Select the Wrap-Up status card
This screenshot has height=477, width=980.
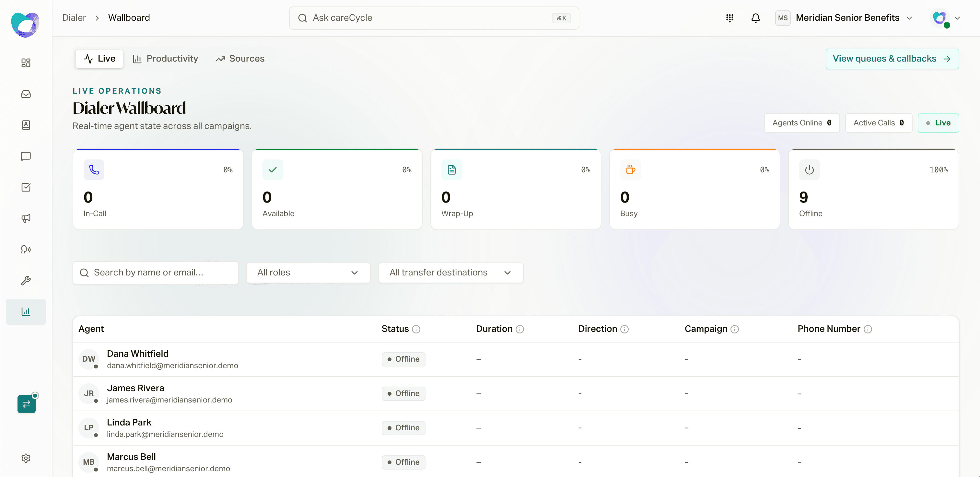click(x=516, y=190)
